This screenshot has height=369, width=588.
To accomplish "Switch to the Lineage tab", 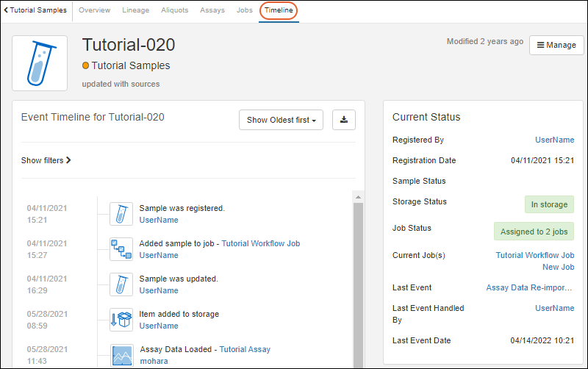I will [135, 10].
